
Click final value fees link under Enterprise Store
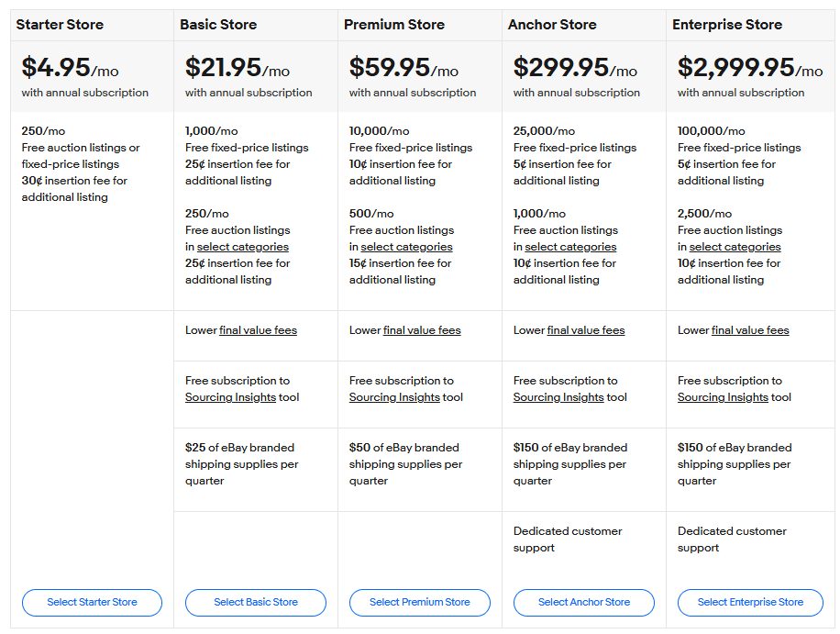click(x=750, y=330)
